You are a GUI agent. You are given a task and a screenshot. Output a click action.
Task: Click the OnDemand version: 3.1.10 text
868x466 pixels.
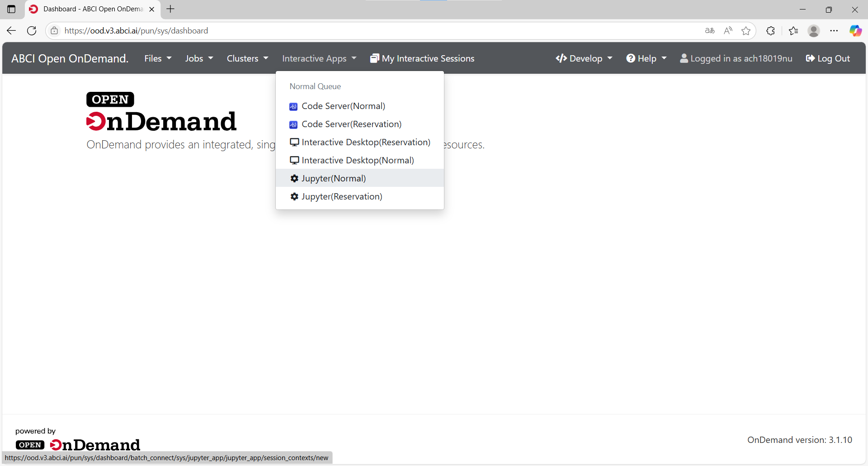800,440
